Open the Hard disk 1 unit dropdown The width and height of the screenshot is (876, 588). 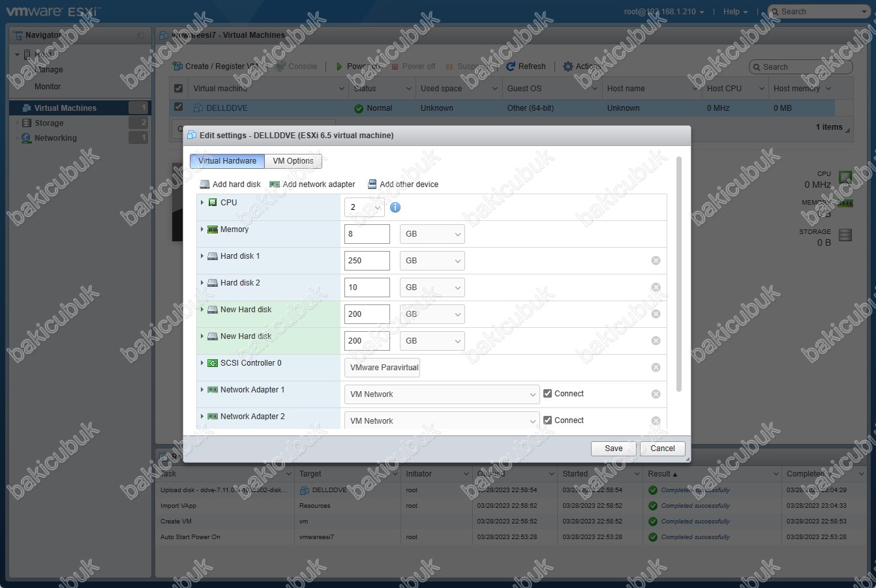pos(432,261)
